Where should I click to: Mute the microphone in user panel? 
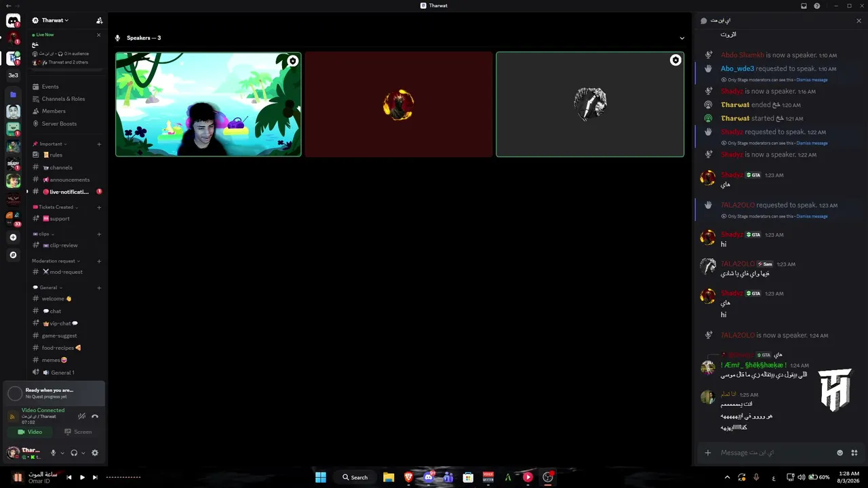point(53,453)
